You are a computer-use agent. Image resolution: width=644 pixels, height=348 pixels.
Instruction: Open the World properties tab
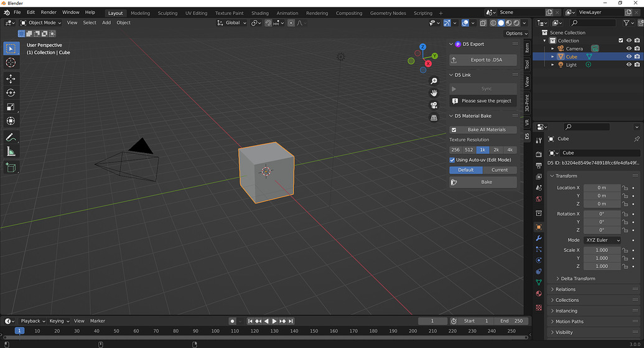538,199
